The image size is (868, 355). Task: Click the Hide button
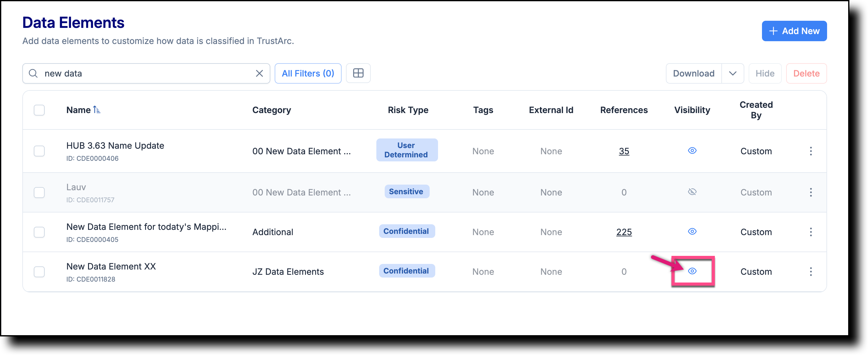pyautogui.click(x=764, y=73)
